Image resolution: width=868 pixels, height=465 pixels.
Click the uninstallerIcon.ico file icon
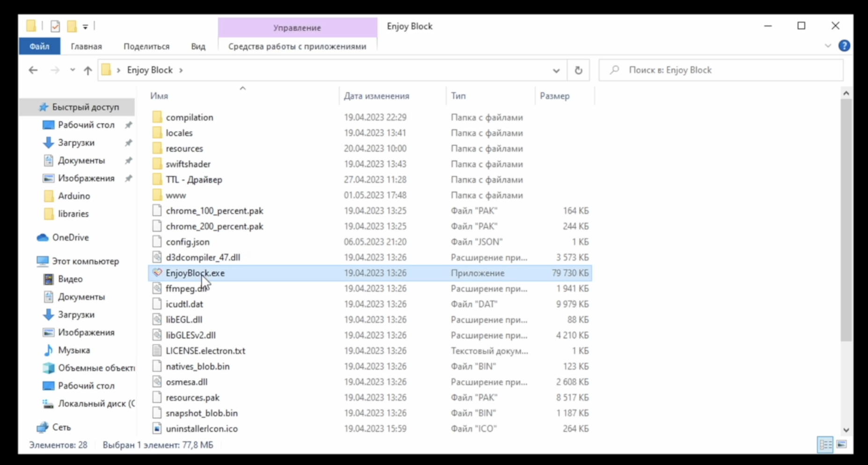pyautogui.click(x=157, y=429)
